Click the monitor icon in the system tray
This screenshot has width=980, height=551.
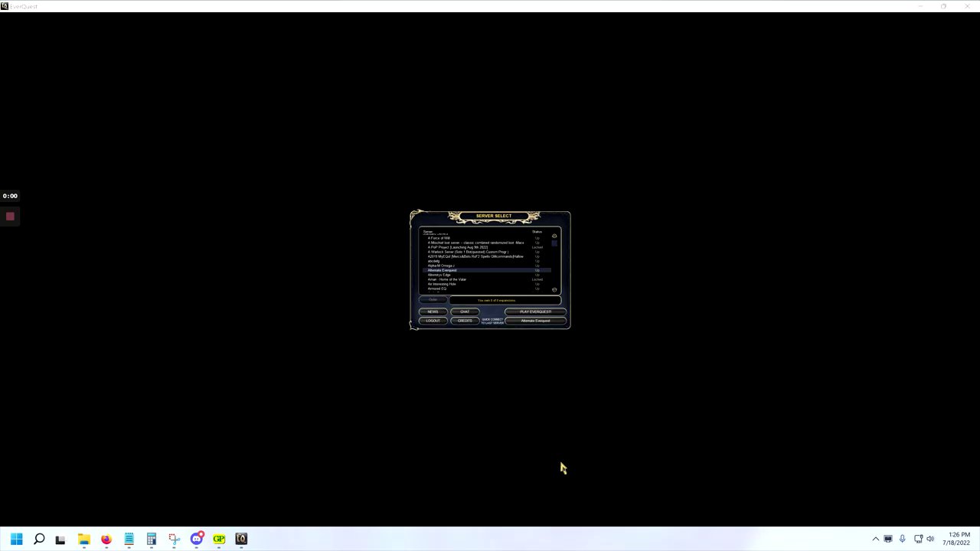pyautogui.click(x=888, y=539)
